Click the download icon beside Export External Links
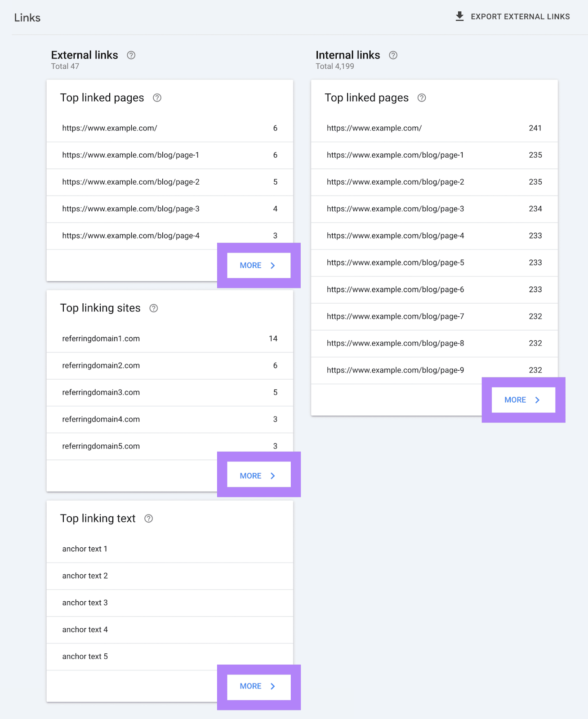The width and height of the screenshot is (588, 719). [x=459, y=16]
